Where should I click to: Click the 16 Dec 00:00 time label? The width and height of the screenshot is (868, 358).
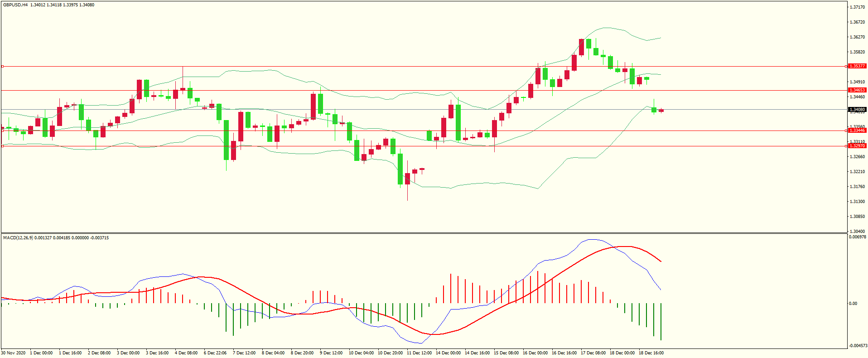point(535,353)
